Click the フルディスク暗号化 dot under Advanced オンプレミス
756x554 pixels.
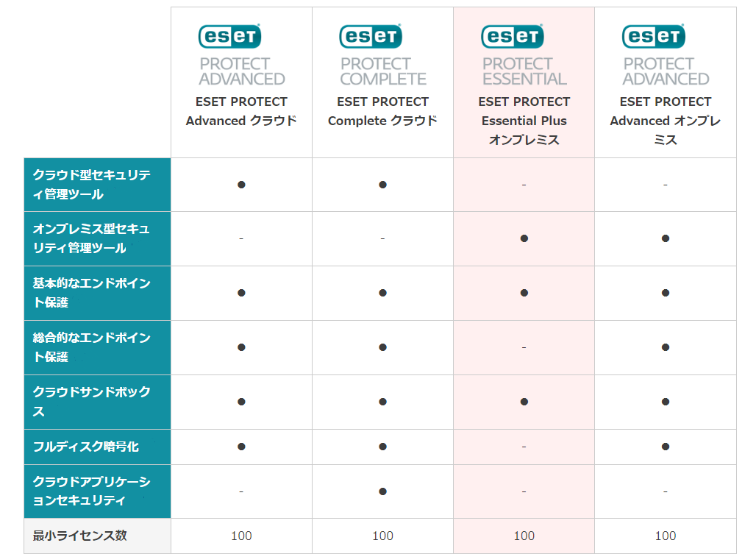click(666, 447)
